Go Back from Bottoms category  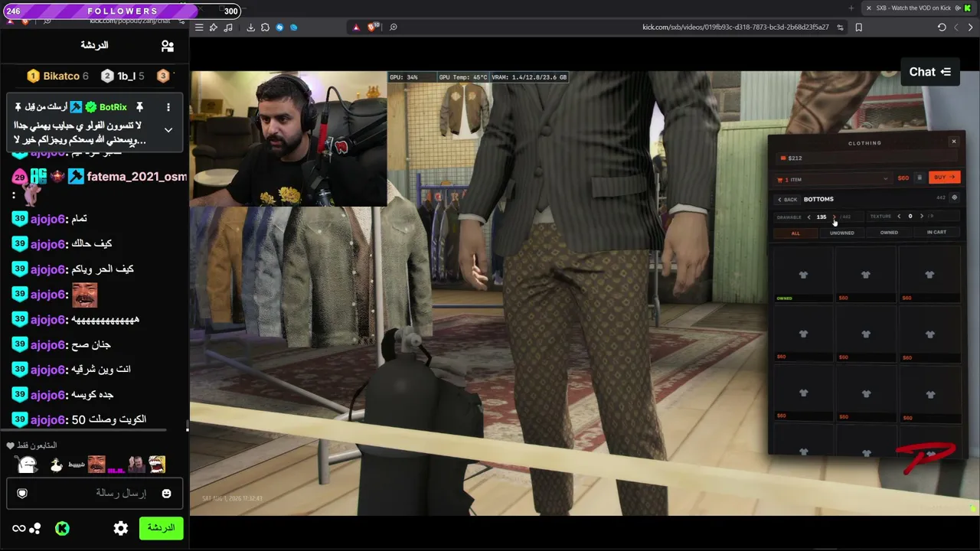point(788,200)
